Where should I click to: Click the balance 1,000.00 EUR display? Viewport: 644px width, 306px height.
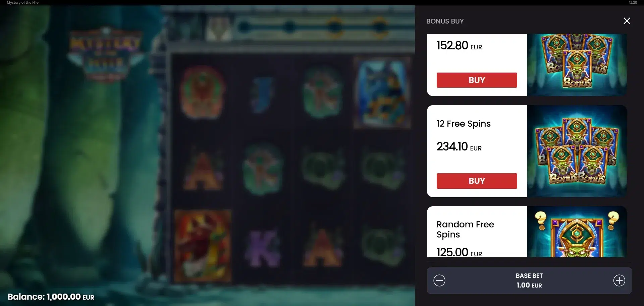[51, 297]
